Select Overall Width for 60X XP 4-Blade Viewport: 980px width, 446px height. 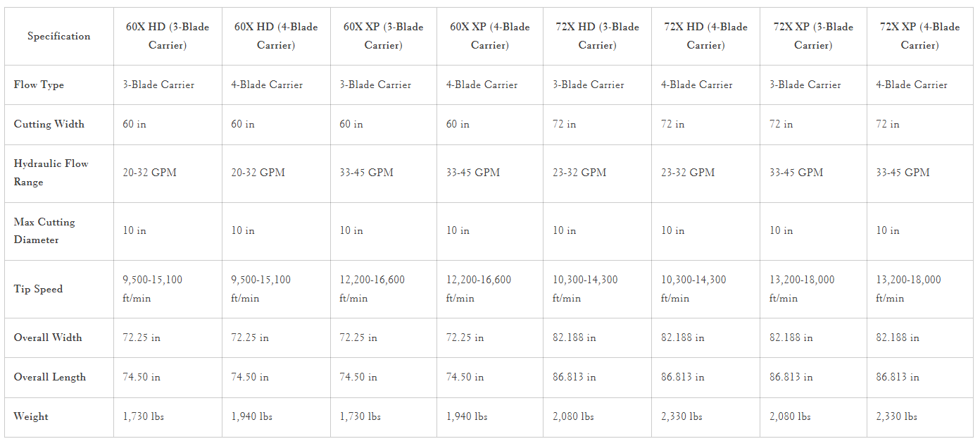click(465, 337)
